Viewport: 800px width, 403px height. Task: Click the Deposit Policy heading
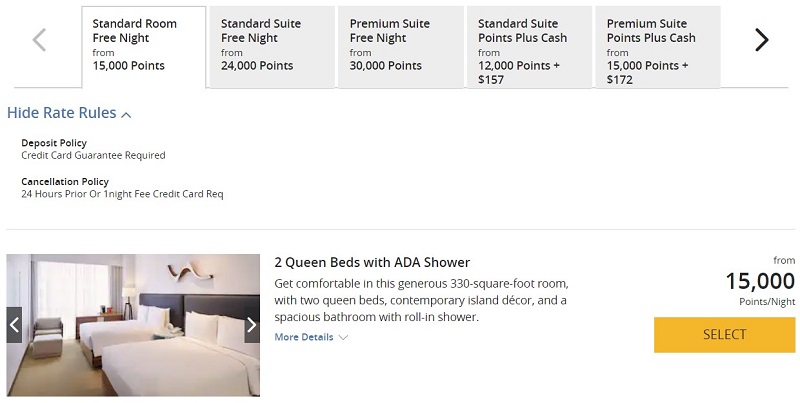[54, 143]
